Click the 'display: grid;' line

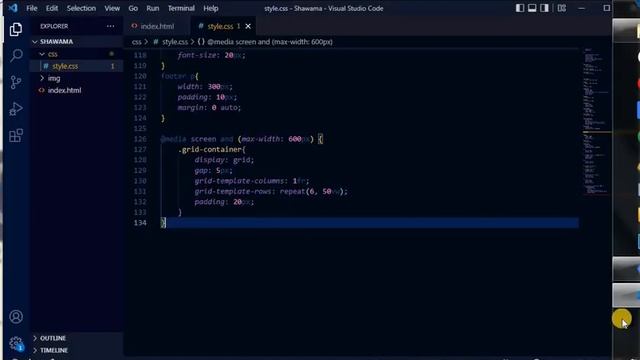coord(224,160)
